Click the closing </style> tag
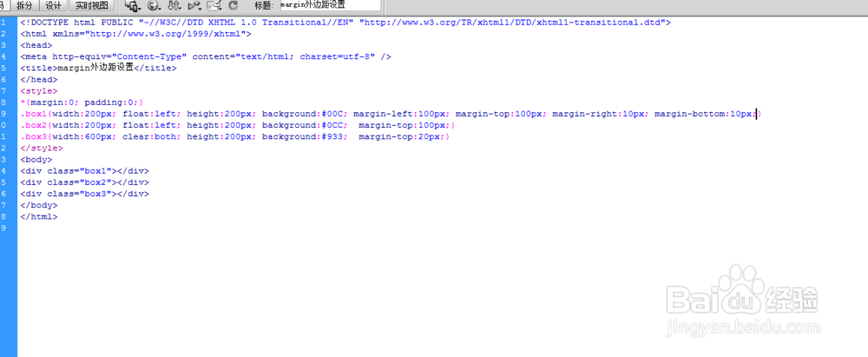 point(42,148)
